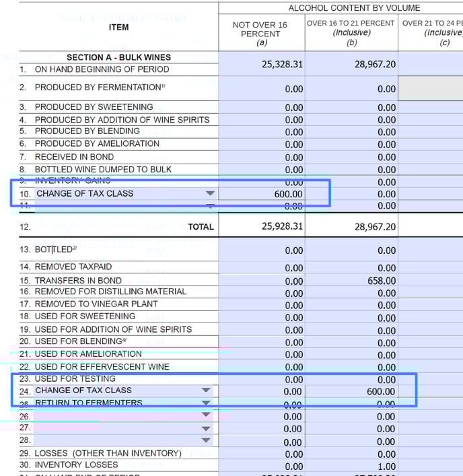Click Bottled row 13 column (a) field

tap(262, 250)
